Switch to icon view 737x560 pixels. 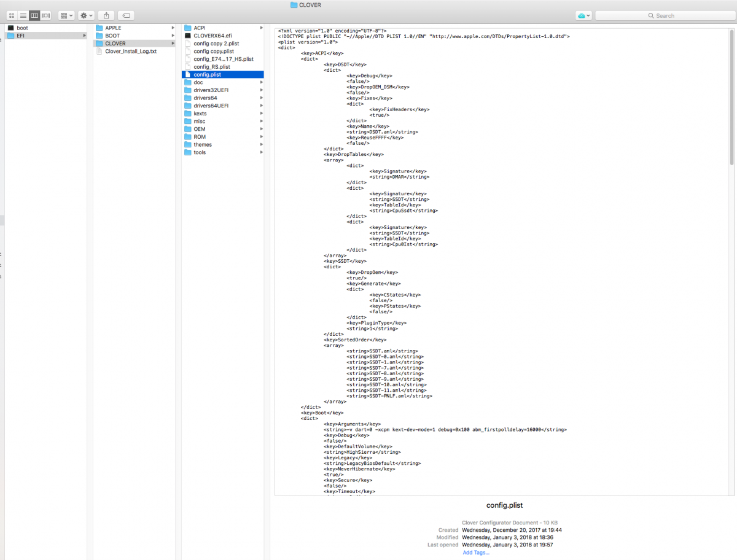12,15
